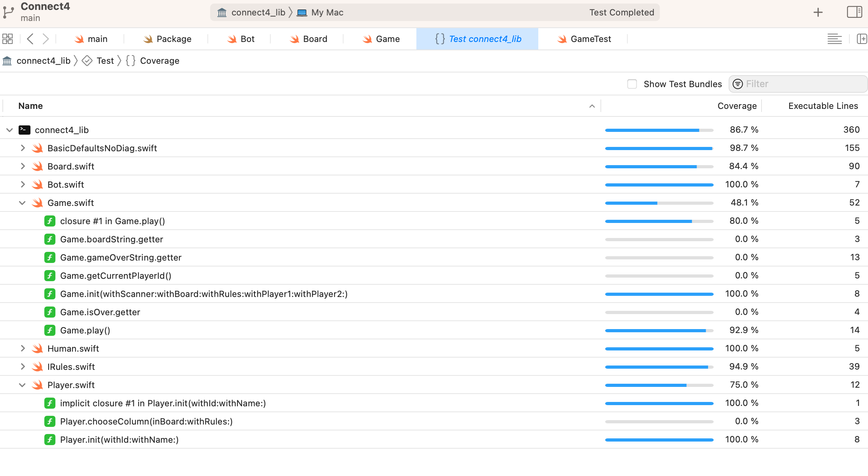Click Swift icon beside IRules.swift
The image size is (868, 476).
pos(38,367)
